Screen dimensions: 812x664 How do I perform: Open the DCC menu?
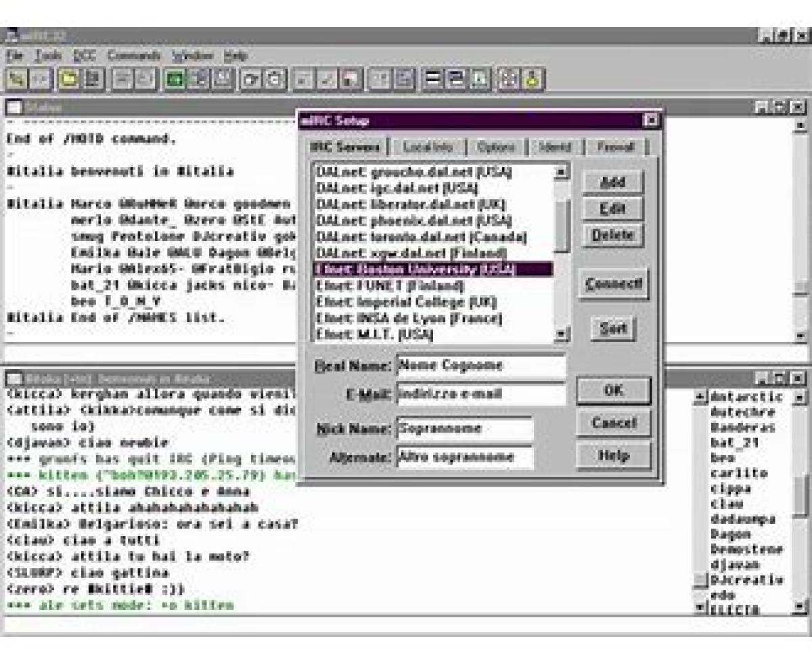[x=85, y=56]
